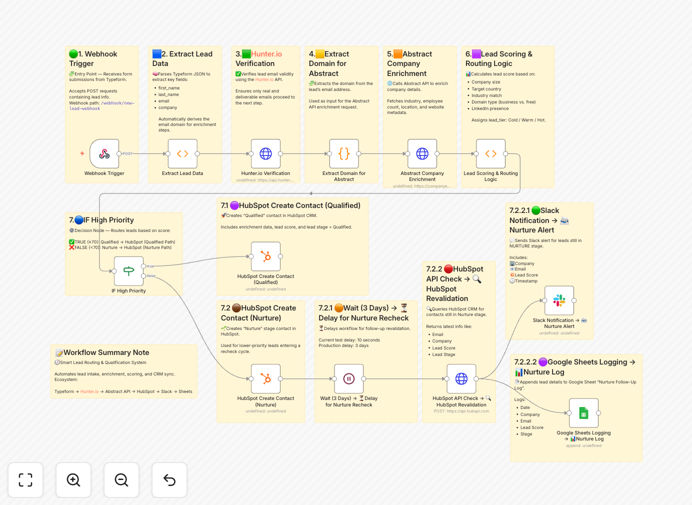Select the Hunter.io Verification globe node

tap(266, 154)
